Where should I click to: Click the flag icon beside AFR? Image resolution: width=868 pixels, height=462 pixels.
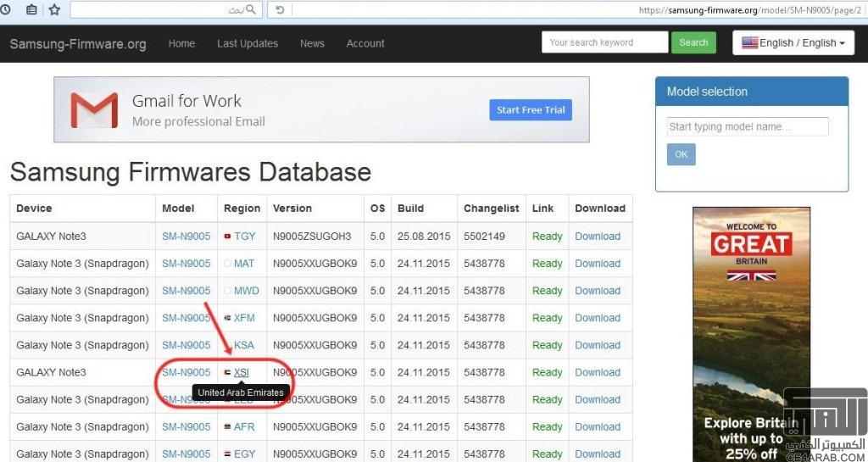click(227, 426)
